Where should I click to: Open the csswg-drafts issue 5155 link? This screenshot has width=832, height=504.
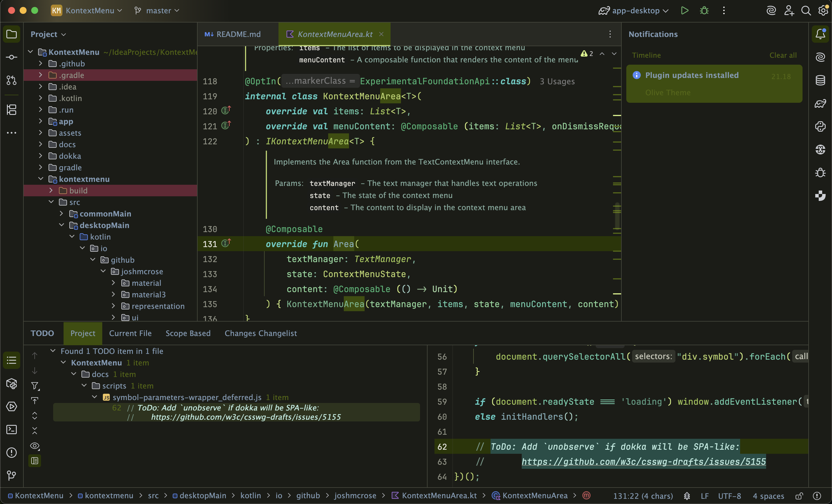[644, 462]
